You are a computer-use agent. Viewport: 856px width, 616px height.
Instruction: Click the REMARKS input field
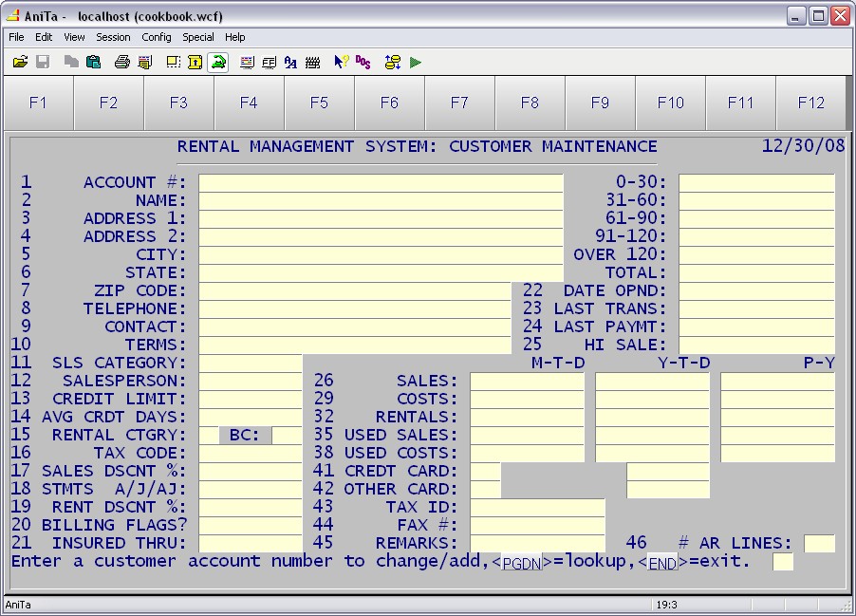tap(537, 543)
